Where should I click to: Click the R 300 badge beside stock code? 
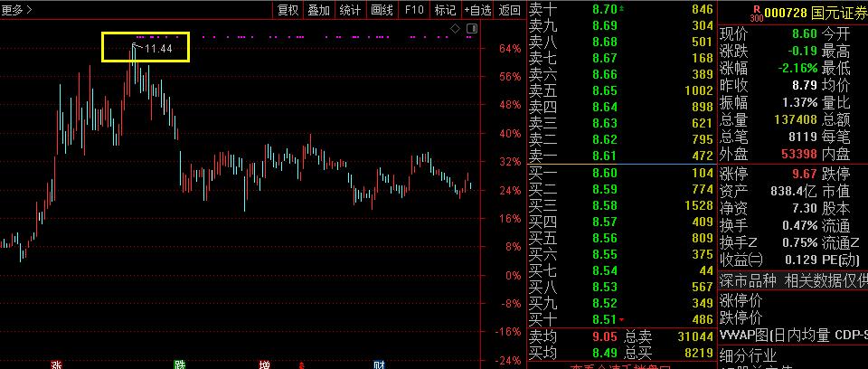tap(756, 14)
